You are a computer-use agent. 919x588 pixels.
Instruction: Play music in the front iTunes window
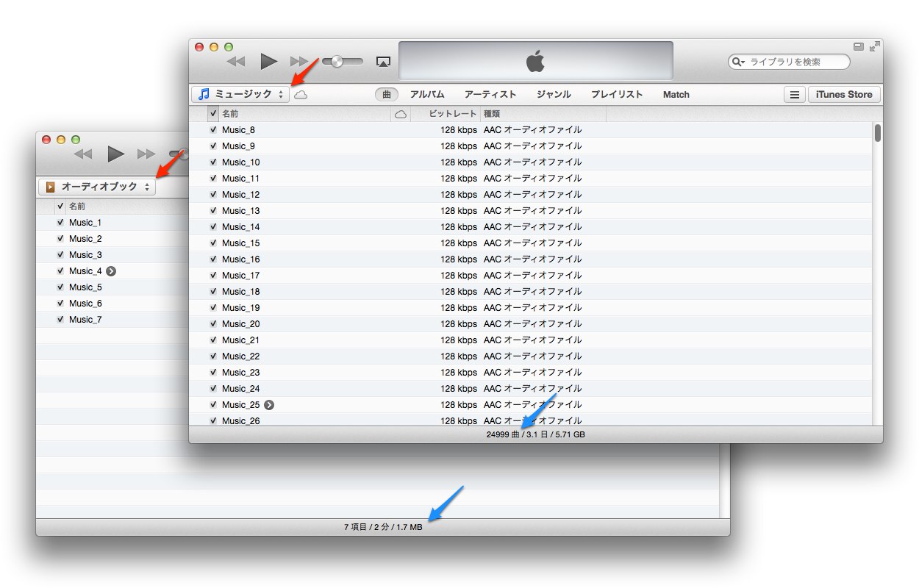coord(269,61)
